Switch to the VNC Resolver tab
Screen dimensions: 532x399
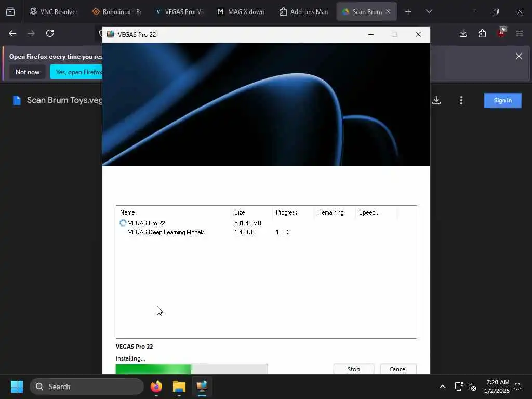[54, 11]
